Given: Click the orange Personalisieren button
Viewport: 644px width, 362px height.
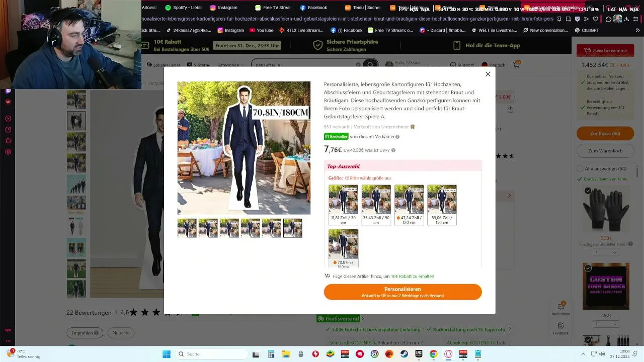Looking at the screenshot, I should pos(403,292).
